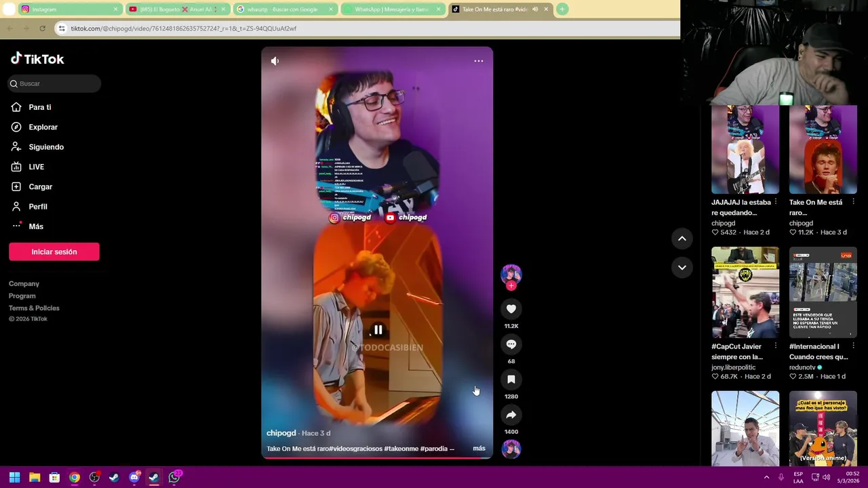The image size is (868, 488).
Task: Open the microphone indicator in system tray
Action: pyautogui.click(x=781, y=477)
